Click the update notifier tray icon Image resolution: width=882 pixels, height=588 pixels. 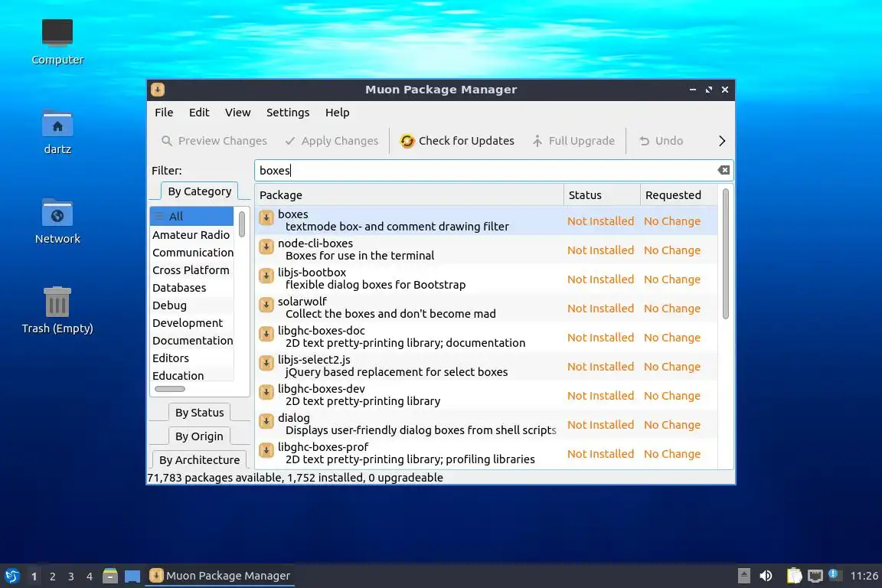click(x=835, y=574)
